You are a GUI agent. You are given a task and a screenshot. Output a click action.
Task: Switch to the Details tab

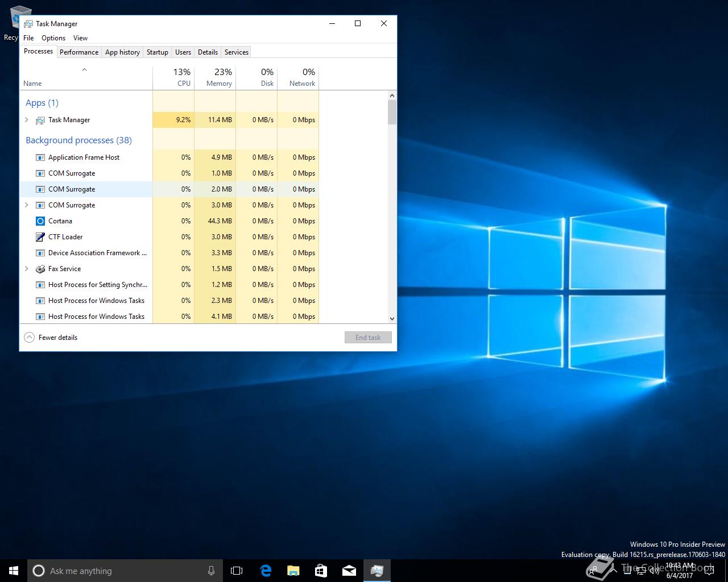click(208, 52)
